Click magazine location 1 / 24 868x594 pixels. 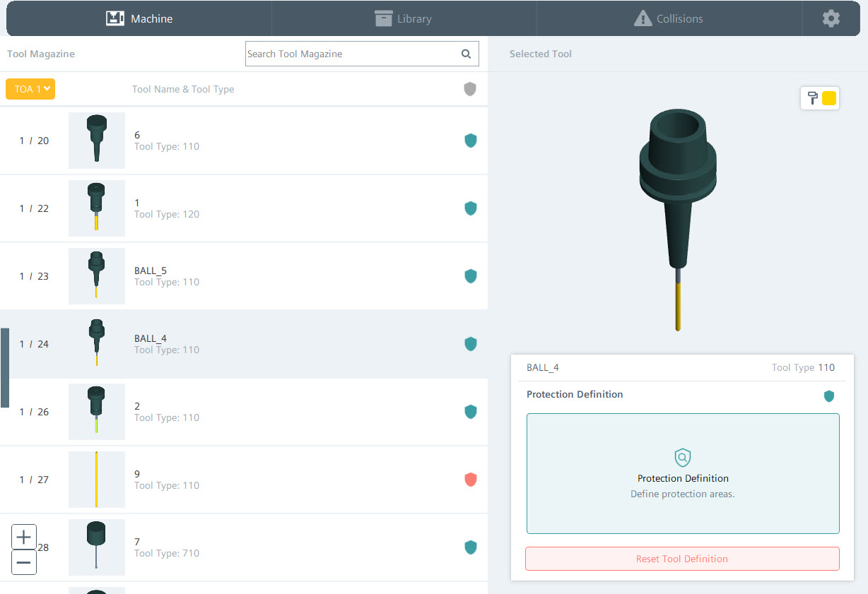click(x=34, y=344)
